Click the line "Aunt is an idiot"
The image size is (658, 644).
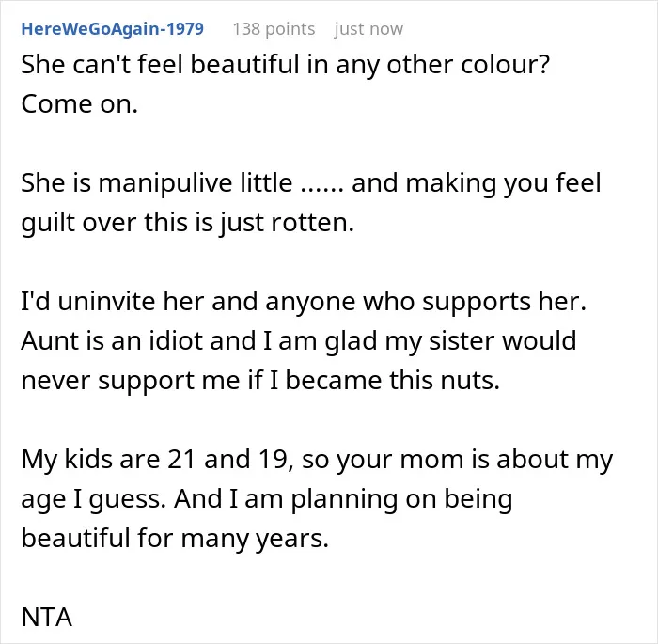tap(298, 341)
